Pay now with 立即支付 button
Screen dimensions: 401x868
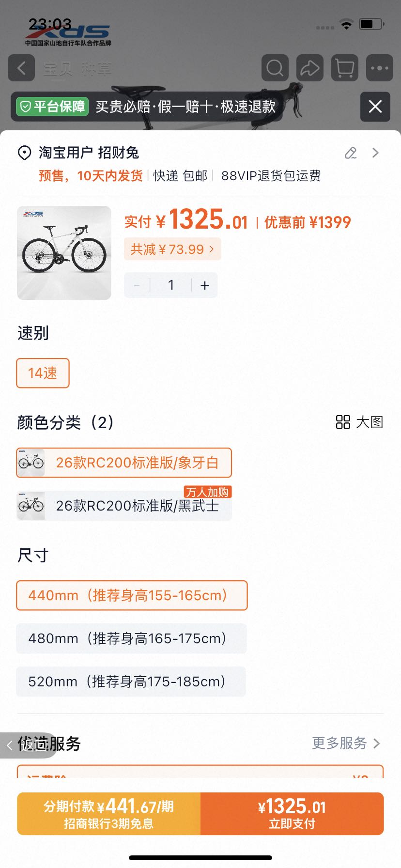[292, 814]
